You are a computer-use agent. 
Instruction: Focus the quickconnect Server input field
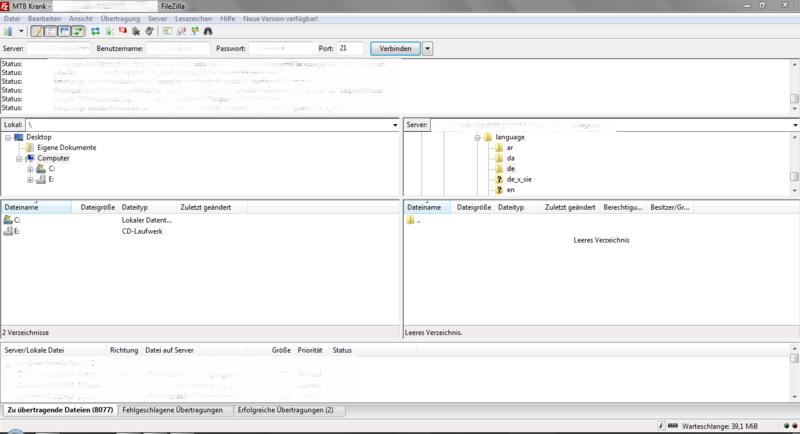(59, 48)
